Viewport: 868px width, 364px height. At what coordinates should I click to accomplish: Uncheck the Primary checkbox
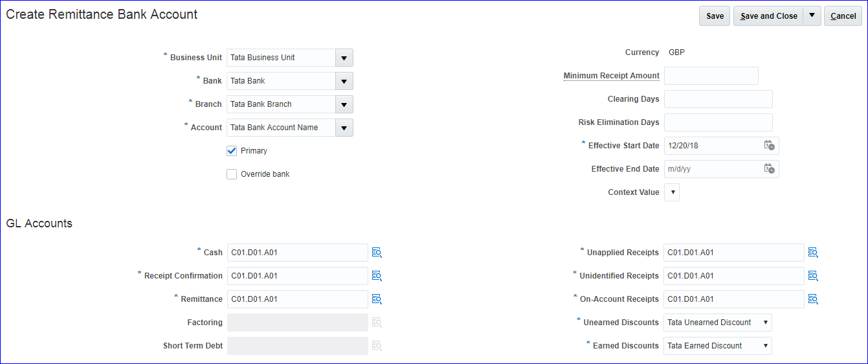tap(232, 151)
